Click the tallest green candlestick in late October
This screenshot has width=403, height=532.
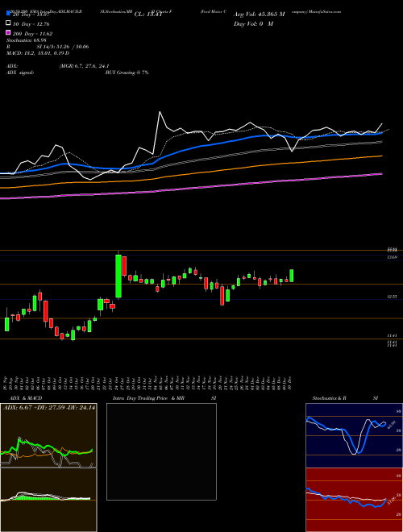pyautogui.click(x=118, y=276)
